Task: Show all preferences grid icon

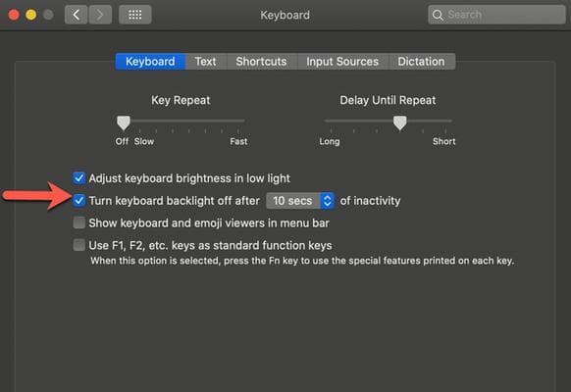Action: click(x=135, y=15)
